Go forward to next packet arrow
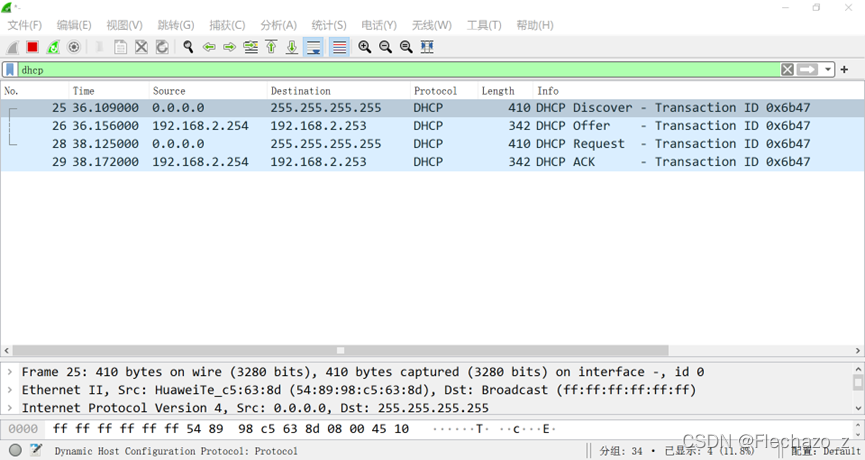This screenshot has width=865, height=460. tap(229, 47)
